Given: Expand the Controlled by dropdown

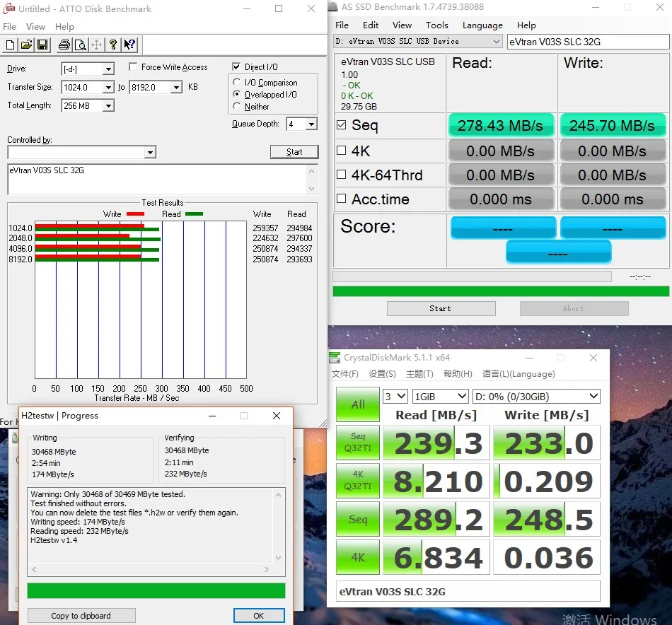Looking at the screenshot, I should [x=150, y=152].
